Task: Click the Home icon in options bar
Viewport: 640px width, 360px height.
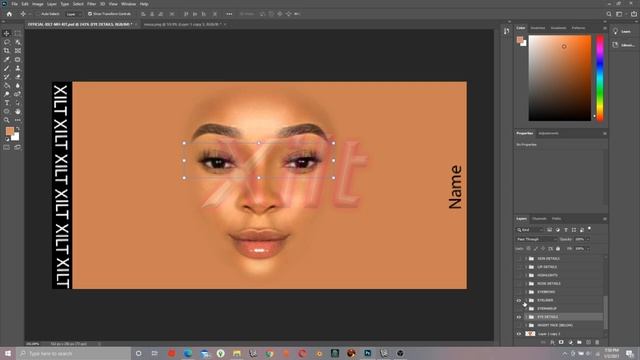Action: pos(9,14)
